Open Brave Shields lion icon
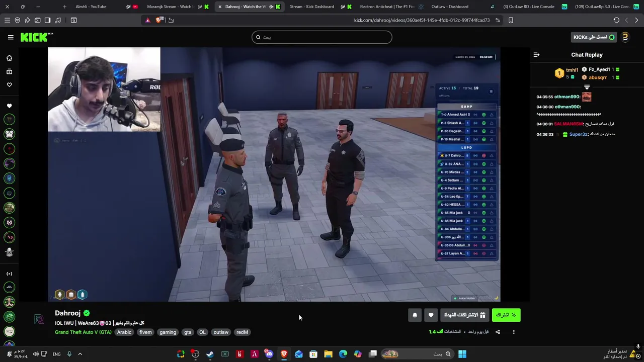The width and height of the screenshot is (644, 362). (x=159, y=20)
